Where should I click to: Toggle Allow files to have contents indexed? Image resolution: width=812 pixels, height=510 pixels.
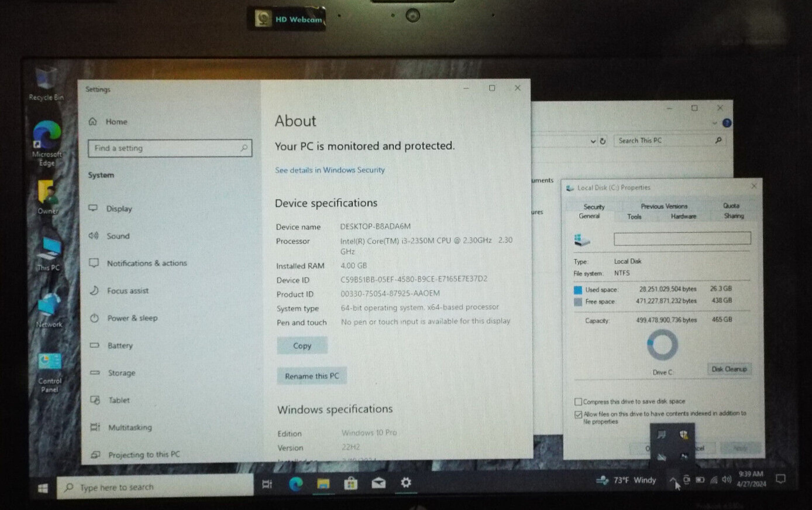click(578, 415)
